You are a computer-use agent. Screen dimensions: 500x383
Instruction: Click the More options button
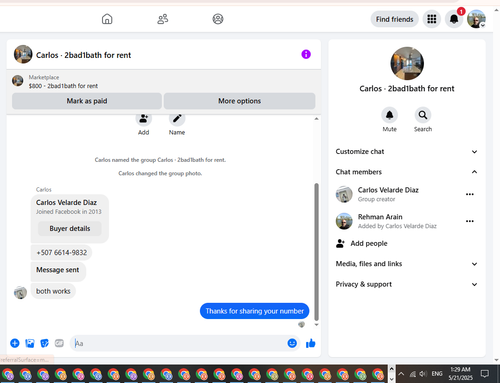[x=239, y=101]
